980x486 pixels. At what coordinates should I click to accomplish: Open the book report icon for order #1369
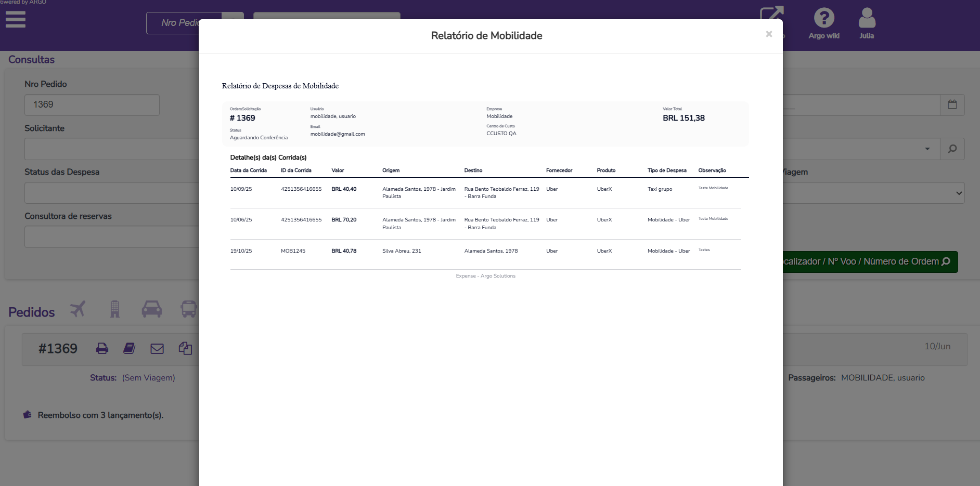coord(129,349)
